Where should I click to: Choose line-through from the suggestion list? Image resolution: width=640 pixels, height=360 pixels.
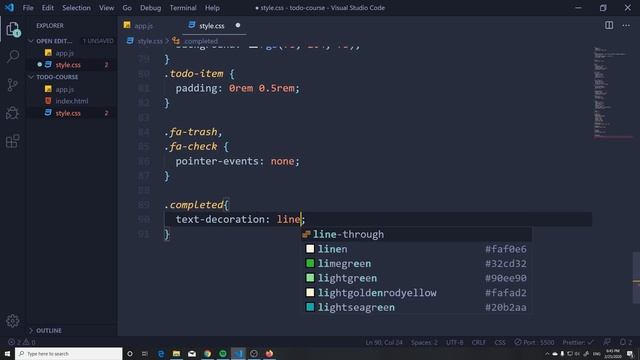[416, 234]
